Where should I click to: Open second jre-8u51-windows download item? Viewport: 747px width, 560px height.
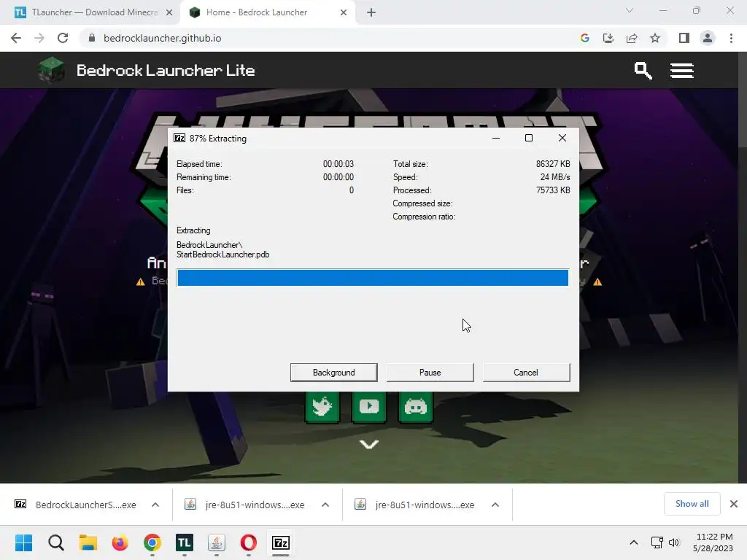point(415,505)
